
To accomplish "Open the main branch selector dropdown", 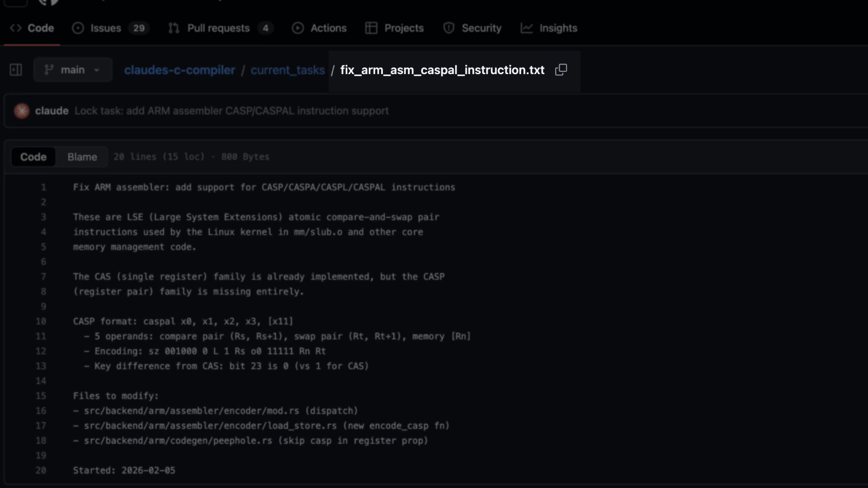I will coord(73,70).
